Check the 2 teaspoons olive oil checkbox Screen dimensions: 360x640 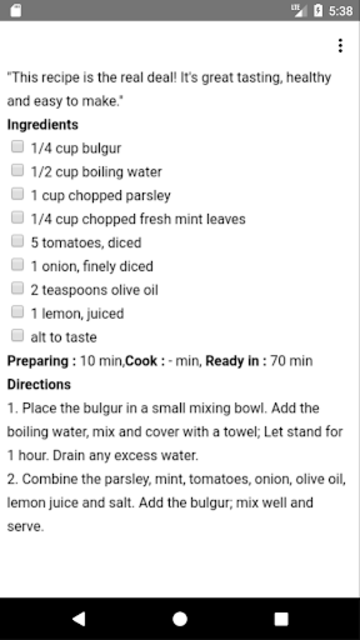[x=17, y=289]
